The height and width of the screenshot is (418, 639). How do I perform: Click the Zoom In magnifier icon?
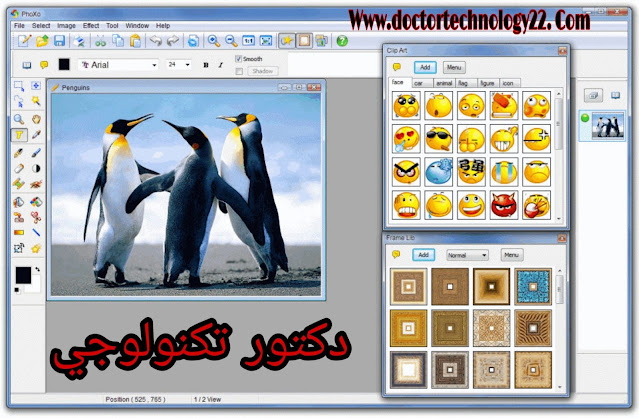tap(214, 41)
